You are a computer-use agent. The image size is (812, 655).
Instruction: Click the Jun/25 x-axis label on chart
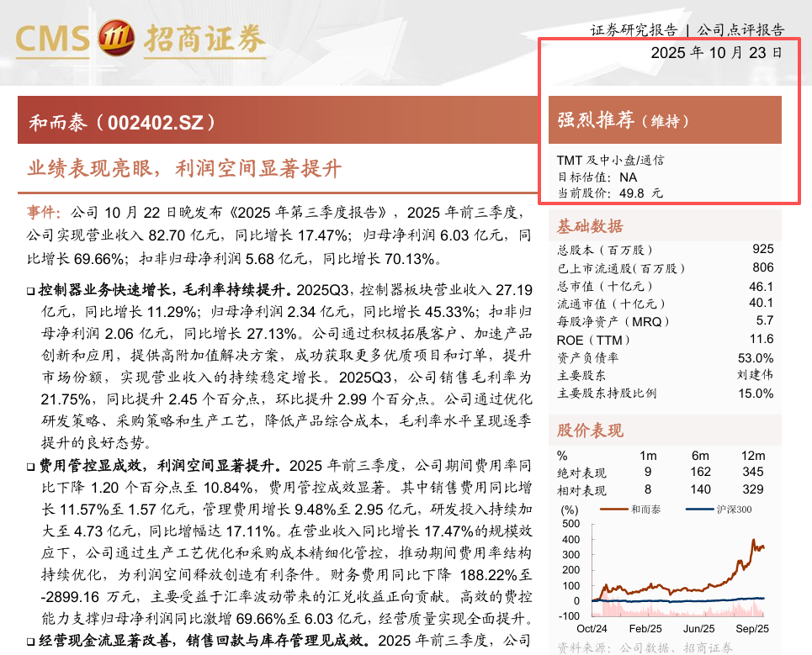698,629
